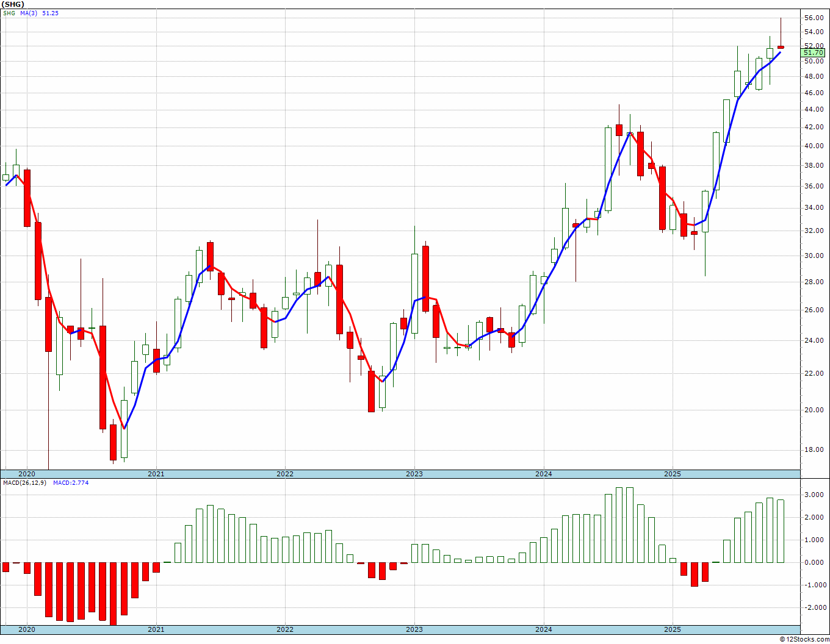Click the 34.00 price axis label
The image size is (830, 644).
(813, 207)
